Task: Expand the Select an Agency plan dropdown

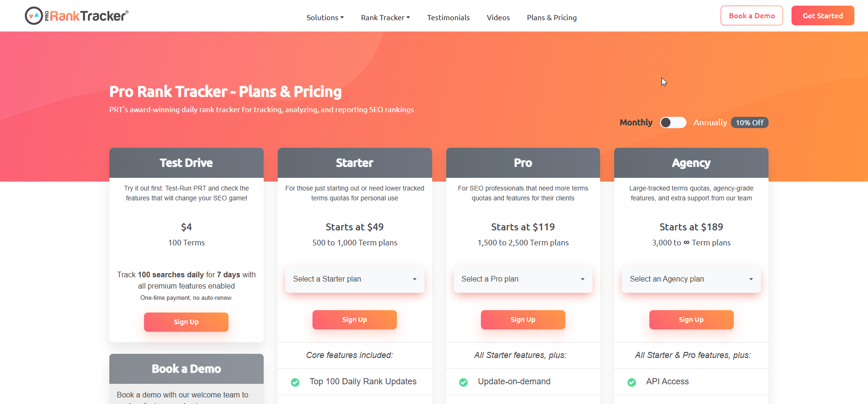Action: coord(691,279)
